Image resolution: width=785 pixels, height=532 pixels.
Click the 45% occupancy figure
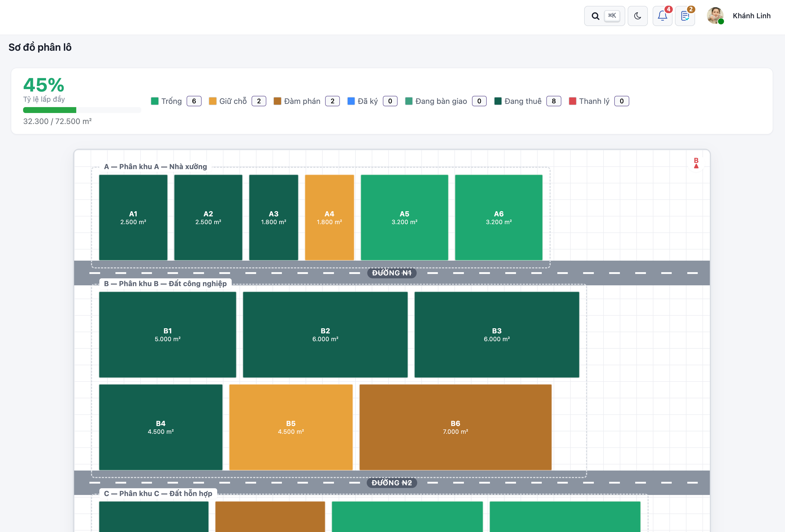coord(44,85)
